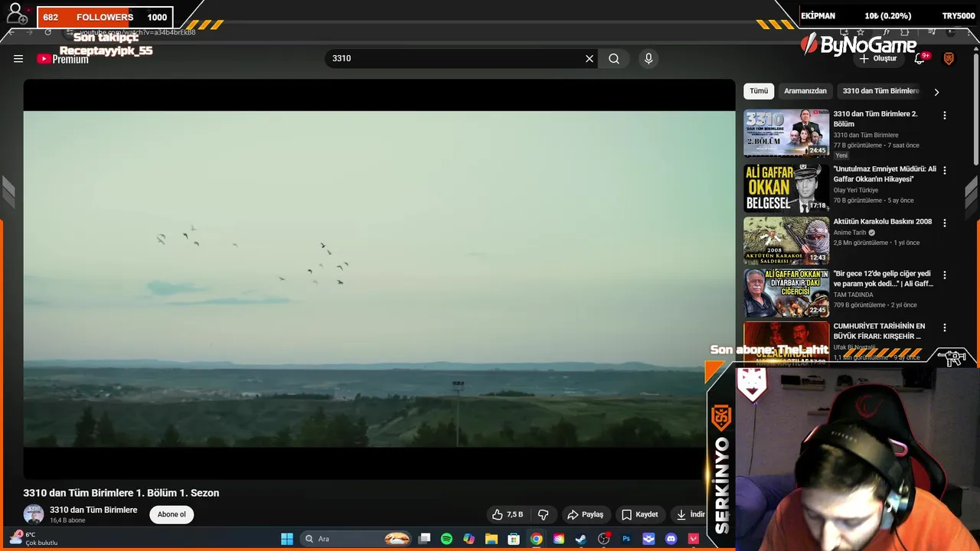
Task: Open the Aktütün Karakol Saldırısı thumbnail
Action: 786,240
